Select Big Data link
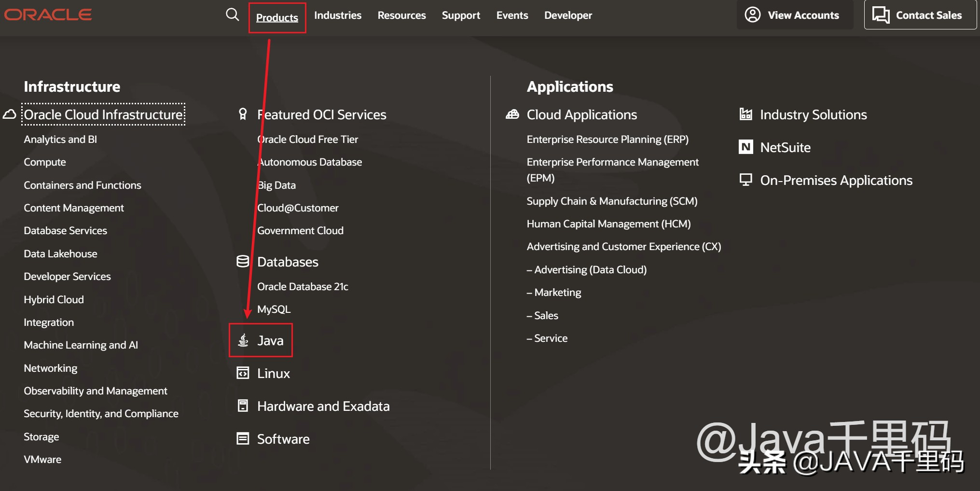The height and width of the screenshot is (491, 980). (276, 185)
